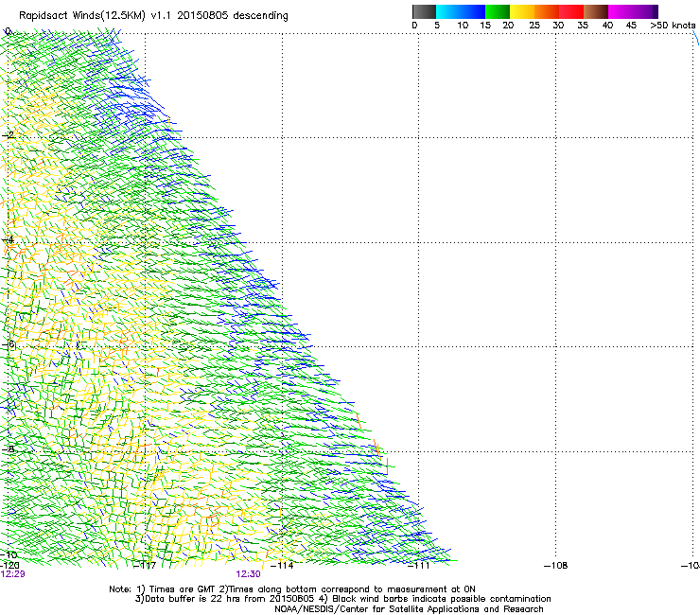Click the yellow 20-25 knots color segment
This screenshot has height=615, width=700.
click(x=522, y=11)
